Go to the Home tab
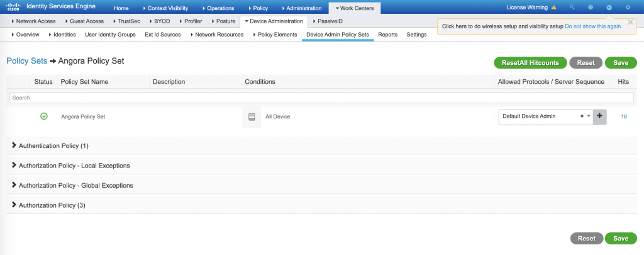Viewport: 644px width, 255px height. pos(121,8)
